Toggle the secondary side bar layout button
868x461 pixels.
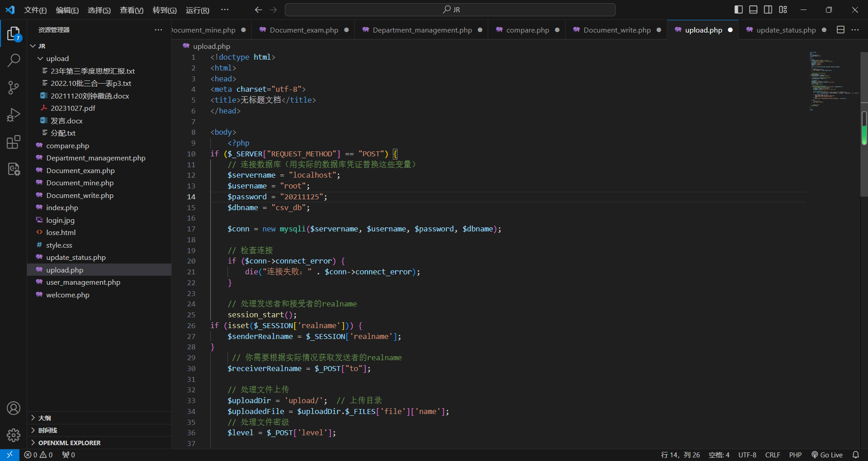768,9
